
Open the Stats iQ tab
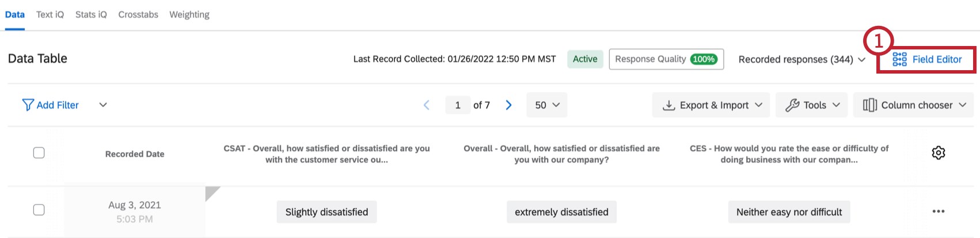91,14
